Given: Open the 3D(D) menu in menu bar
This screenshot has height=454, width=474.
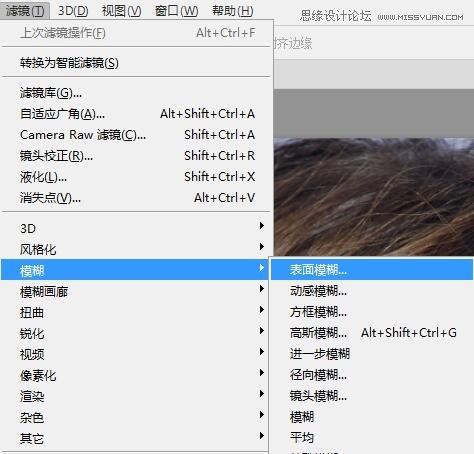Looking at the screenshot, I should (73, 11).
